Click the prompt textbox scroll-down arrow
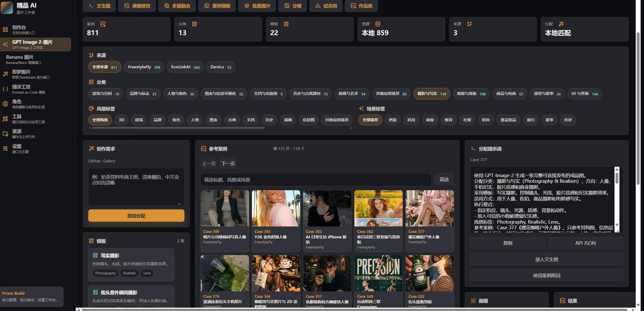Screen dimensions: 644x311 pyautogui.click(x=617, y=225)
